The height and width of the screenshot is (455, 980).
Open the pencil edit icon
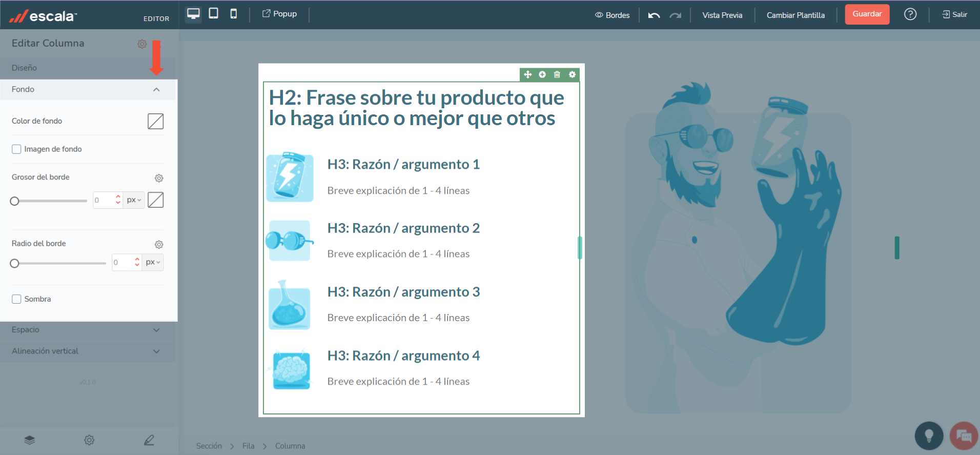149,440
